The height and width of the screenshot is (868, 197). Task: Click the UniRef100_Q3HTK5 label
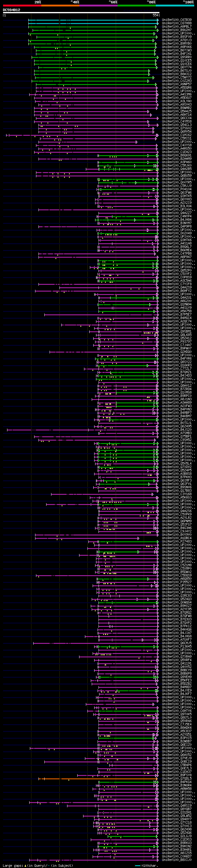(x=177, y=196)
